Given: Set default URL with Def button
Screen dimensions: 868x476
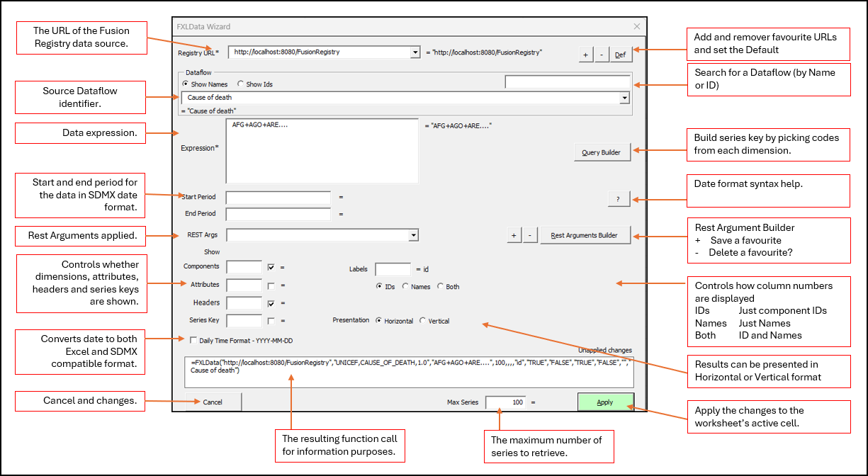Looking at the screenshot, I should click(x=620, y=55).
